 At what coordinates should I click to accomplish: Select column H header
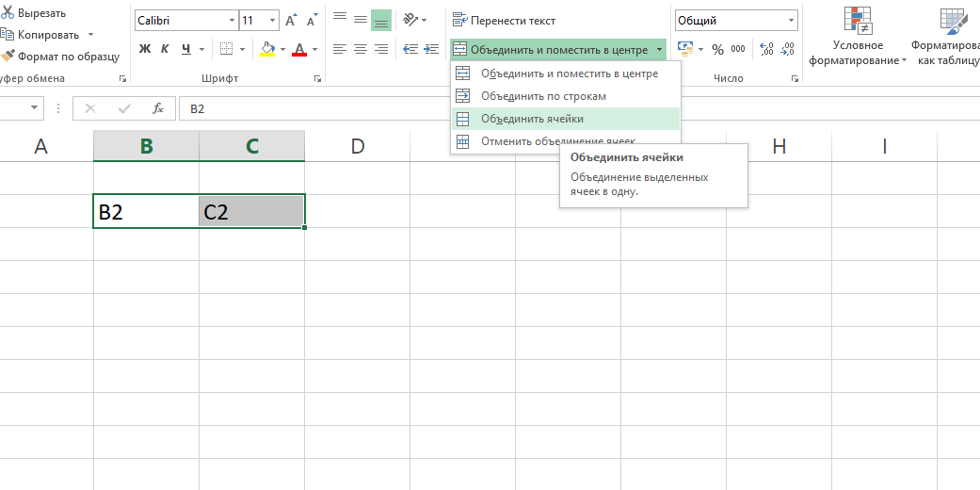pyautogui.click(x=779, y=146)
